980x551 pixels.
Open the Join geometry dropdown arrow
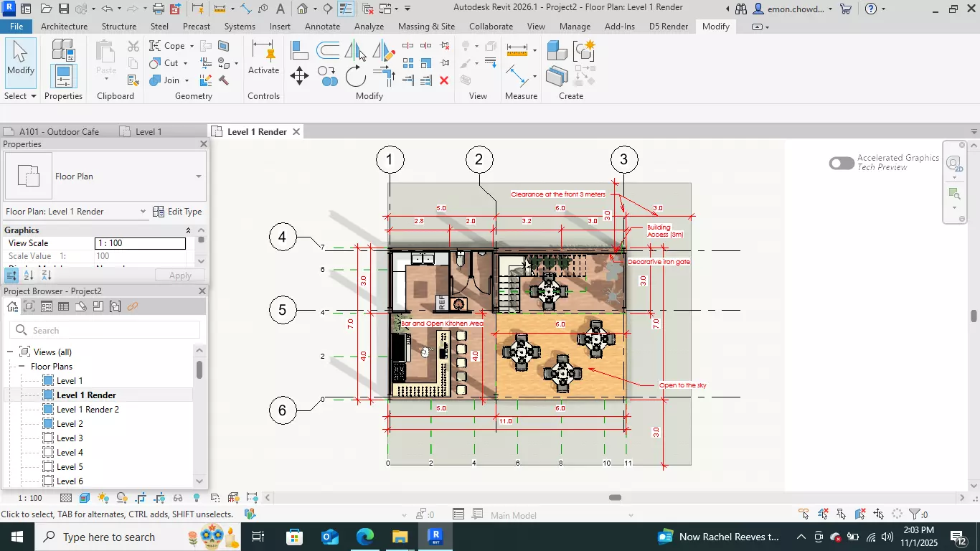coord(187,80)
